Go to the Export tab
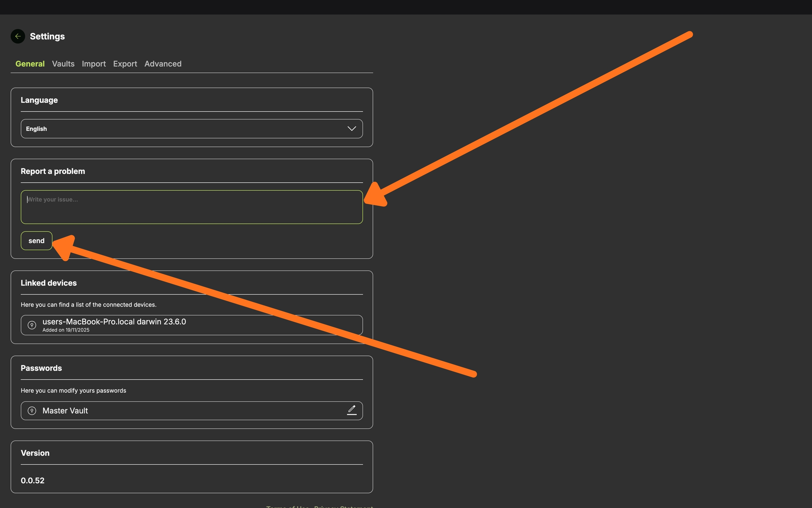812x508 pixels. pos(125,64)
